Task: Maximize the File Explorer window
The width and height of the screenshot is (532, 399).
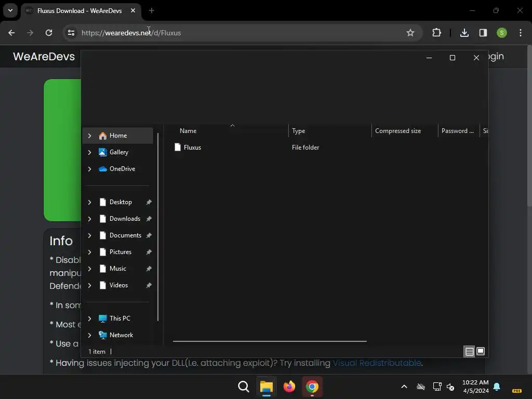Action: [453, 58]
